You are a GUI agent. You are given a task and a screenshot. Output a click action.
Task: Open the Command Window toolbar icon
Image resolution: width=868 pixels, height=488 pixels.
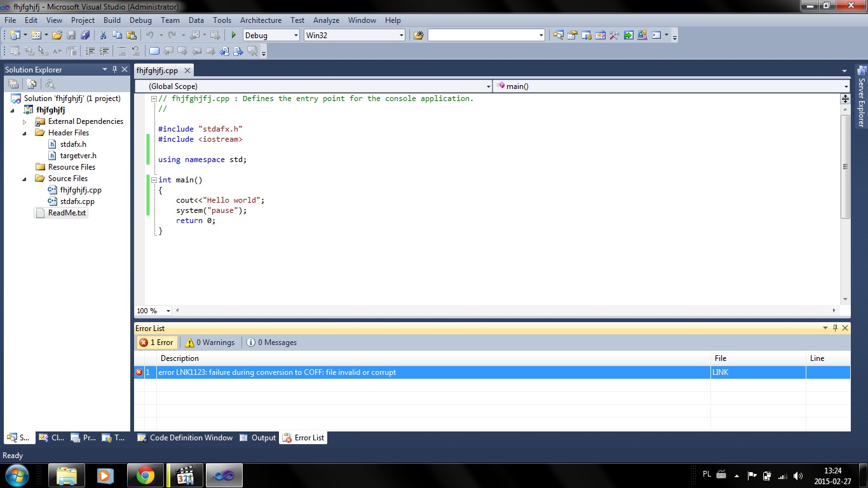pyautogui.click(x=656, y=35)
